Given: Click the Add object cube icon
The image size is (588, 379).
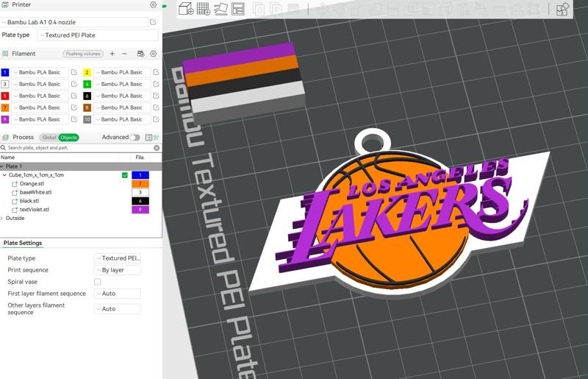Looking at the screenshot, I should coord(186,9).
